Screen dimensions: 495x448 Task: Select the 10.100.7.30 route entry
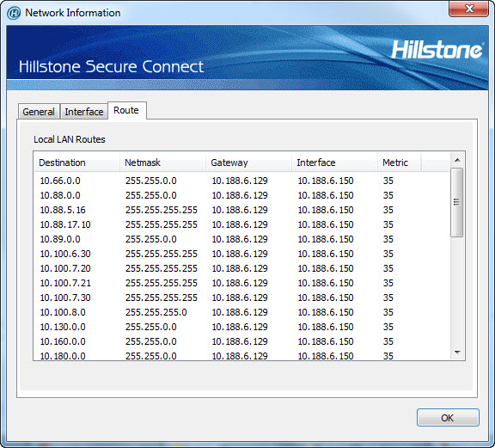click(x=241, y=298)
